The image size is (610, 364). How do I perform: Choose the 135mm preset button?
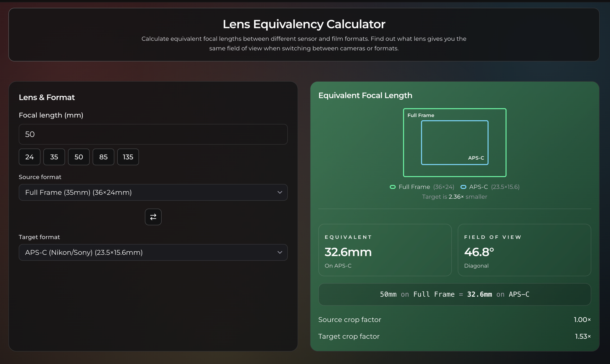click(x=128, y=157)
